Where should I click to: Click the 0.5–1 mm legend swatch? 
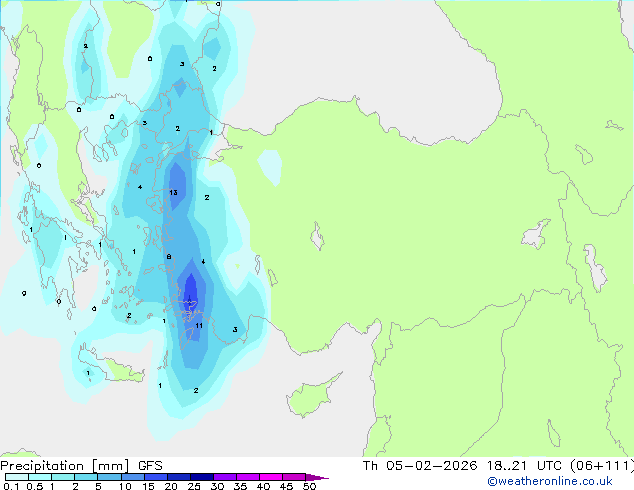(x=40, y=477)
